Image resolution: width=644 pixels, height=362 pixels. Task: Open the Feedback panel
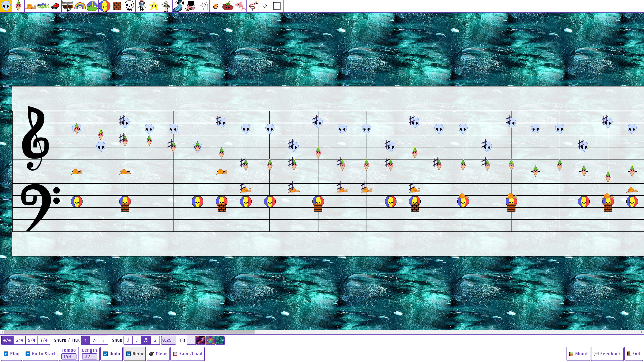tap(607, 353)
